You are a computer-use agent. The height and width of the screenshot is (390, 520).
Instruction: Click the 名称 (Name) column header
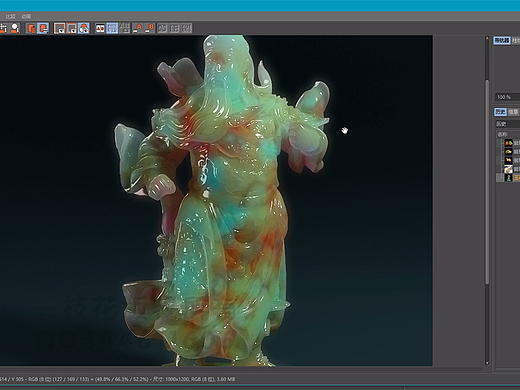point(508,134)
